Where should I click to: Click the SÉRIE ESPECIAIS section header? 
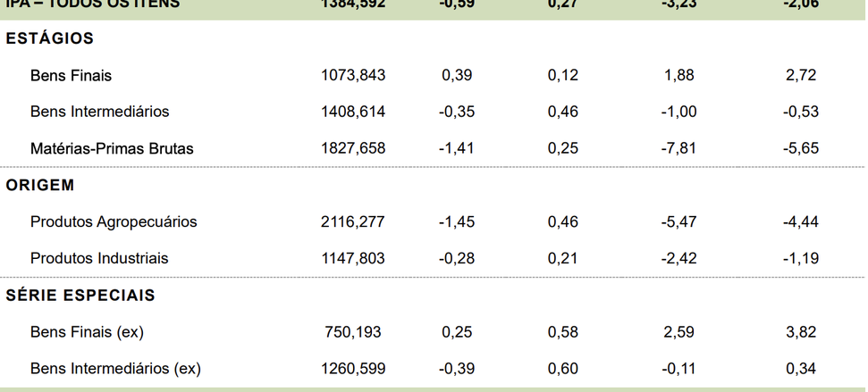(x=80, y=295)
